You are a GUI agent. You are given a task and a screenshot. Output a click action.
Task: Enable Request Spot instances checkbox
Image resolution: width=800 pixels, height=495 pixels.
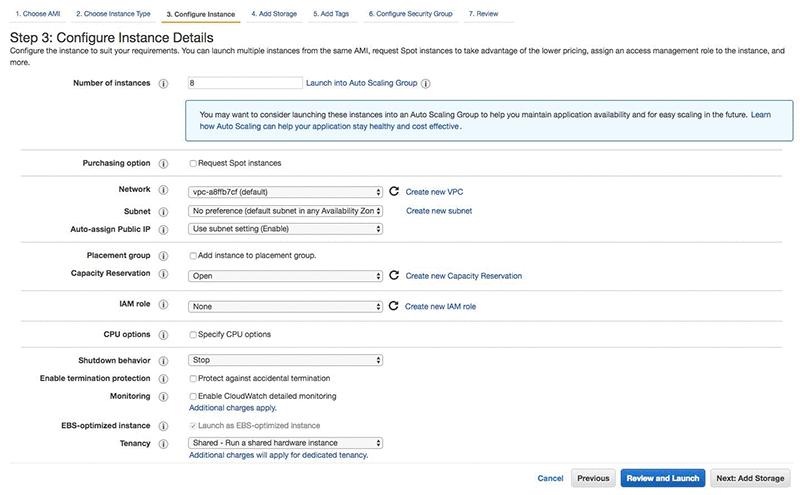pyautogui.click(x=193, y=163)
